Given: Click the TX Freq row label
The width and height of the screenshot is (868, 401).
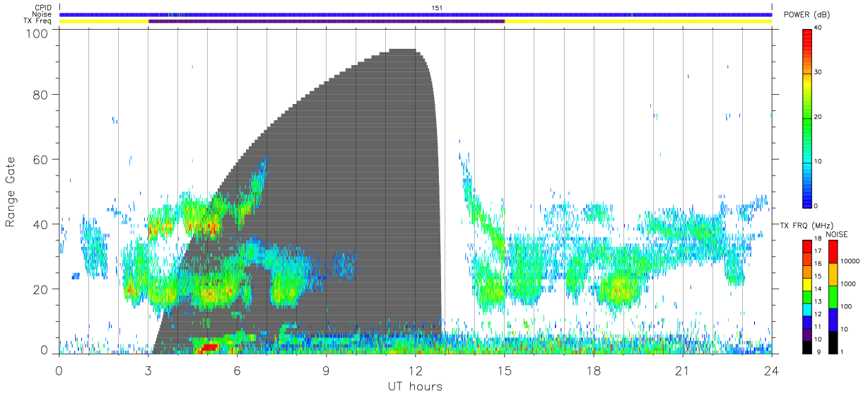Looking at the screenshot, I should pyautogui.click(x=37, y=21).
